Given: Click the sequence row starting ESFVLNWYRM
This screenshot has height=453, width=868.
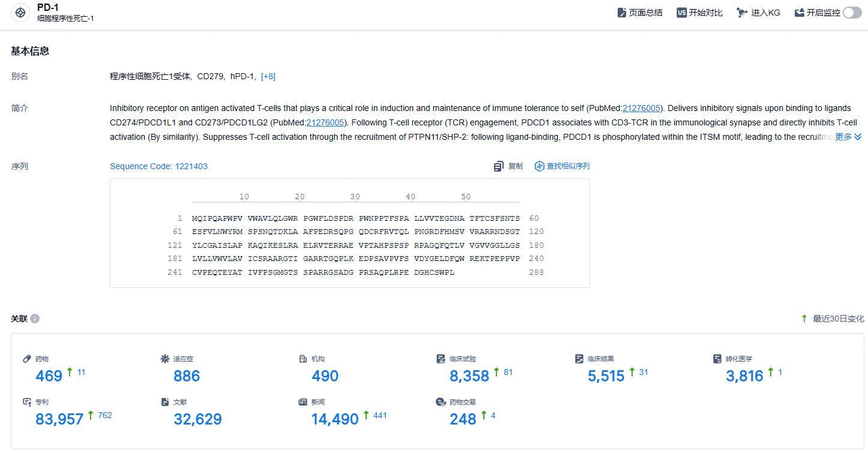Looking at the screenshot, I should coord(356,232).
